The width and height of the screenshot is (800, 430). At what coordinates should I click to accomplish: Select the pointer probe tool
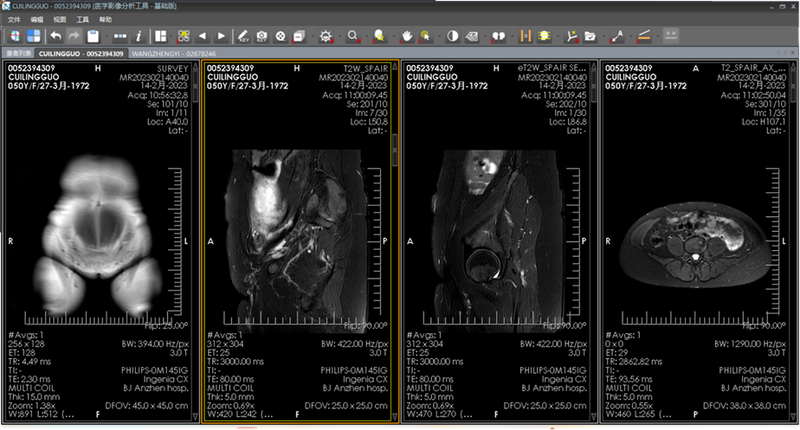point(425,36)
